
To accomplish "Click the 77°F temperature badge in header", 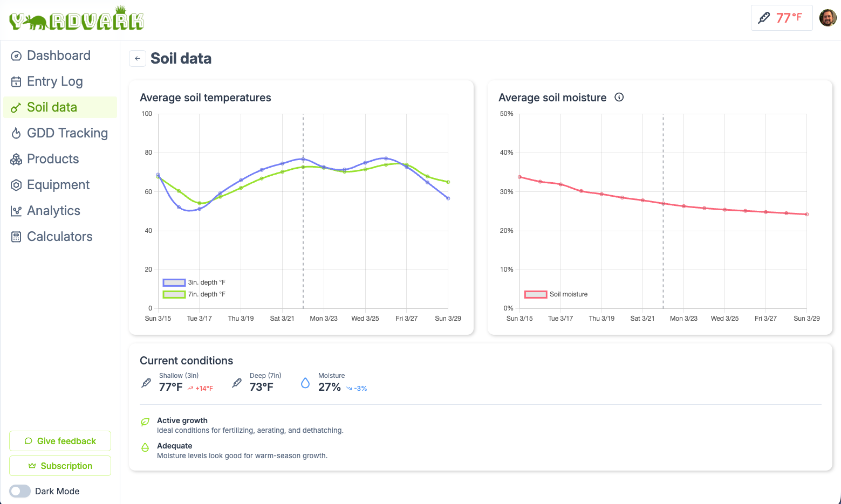I will click(x=781, y=18).
